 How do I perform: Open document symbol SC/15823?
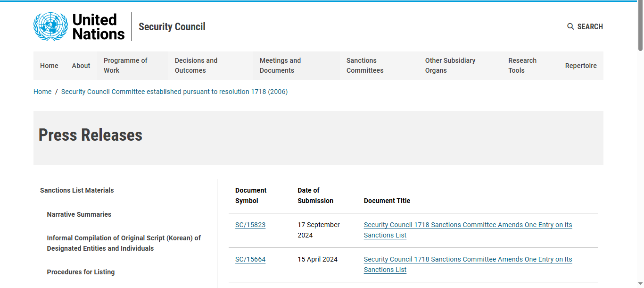tap(250, 225)
